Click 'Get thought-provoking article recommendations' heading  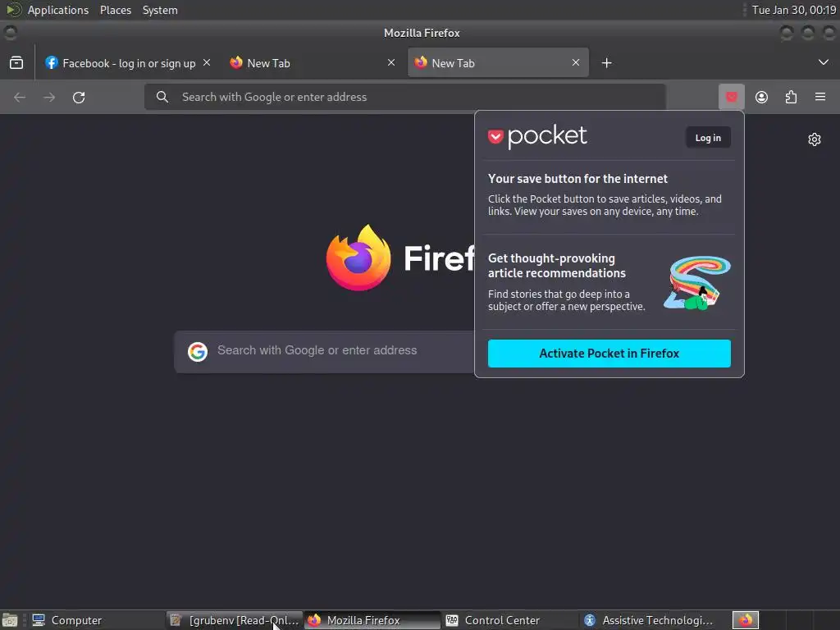tap(557, 266)
